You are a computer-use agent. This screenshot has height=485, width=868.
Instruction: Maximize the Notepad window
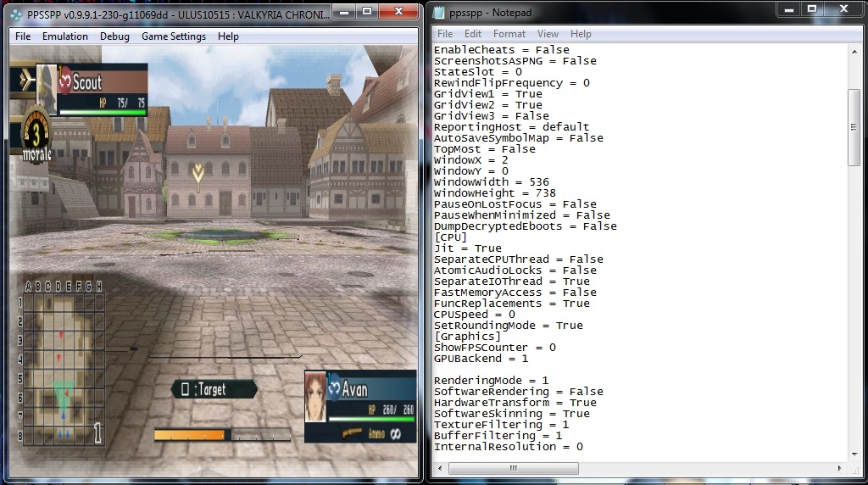pos(811,11)
